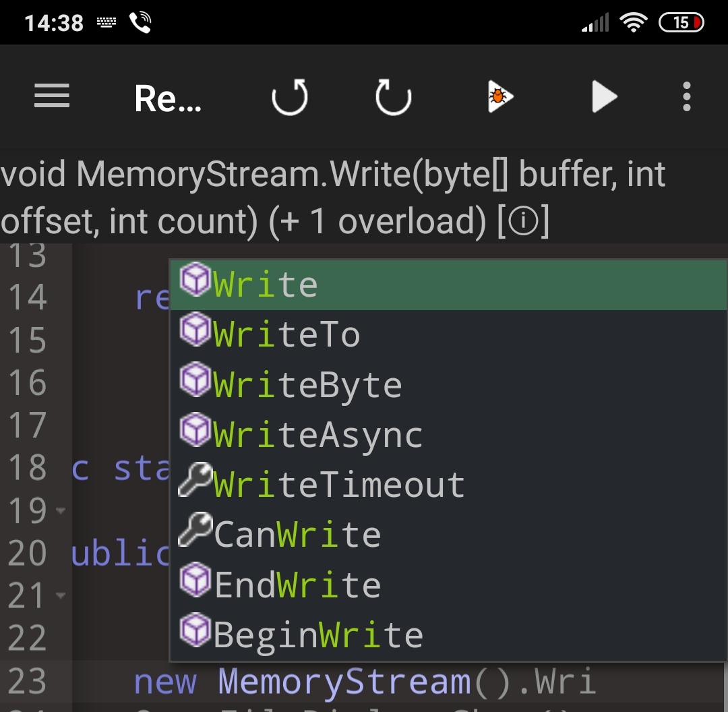The image size is (728, 712).
Task: Start debugging with the bug-play icon
Action: (x=499, y=96)
